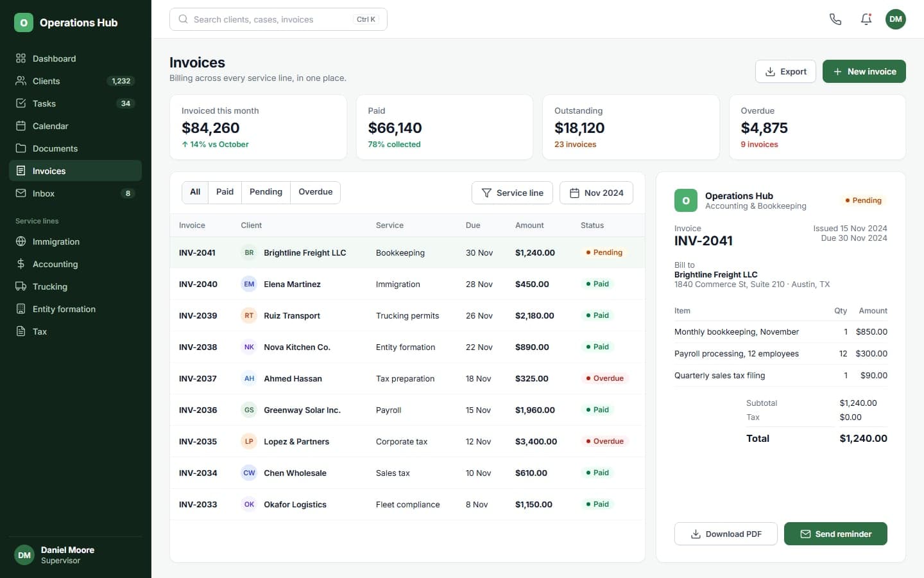Viewport: 924px width, 578px height.
Task: Switch to the Pending tab
Action: tap(266, 192)
